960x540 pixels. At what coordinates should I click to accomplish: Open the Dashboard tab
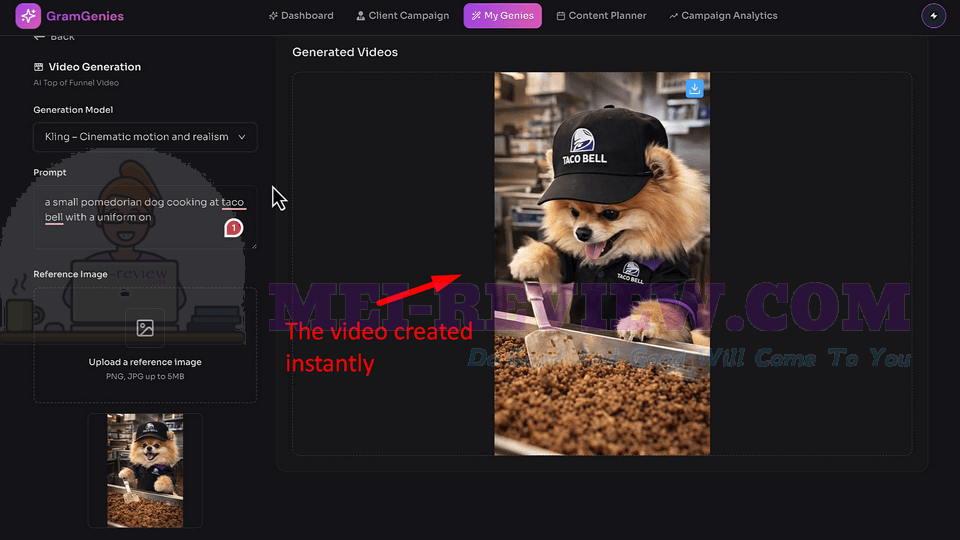pyautogui.click(x=301, y=16)
